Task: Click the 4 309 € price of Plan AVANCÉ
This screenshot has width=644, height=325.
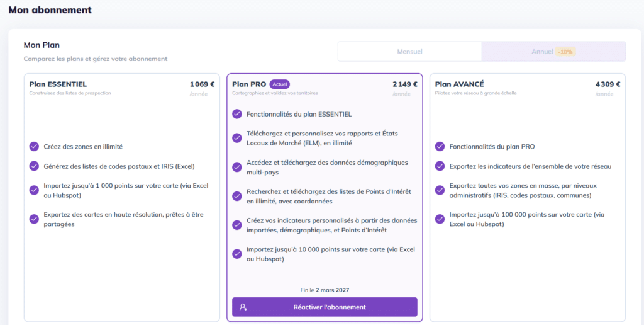Action: click(x=608, y=84)
